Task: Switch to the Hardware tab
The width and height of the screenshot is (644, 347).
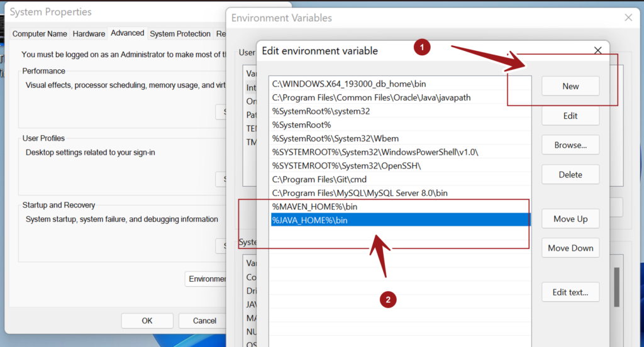Action: click(x=89, y=34)
